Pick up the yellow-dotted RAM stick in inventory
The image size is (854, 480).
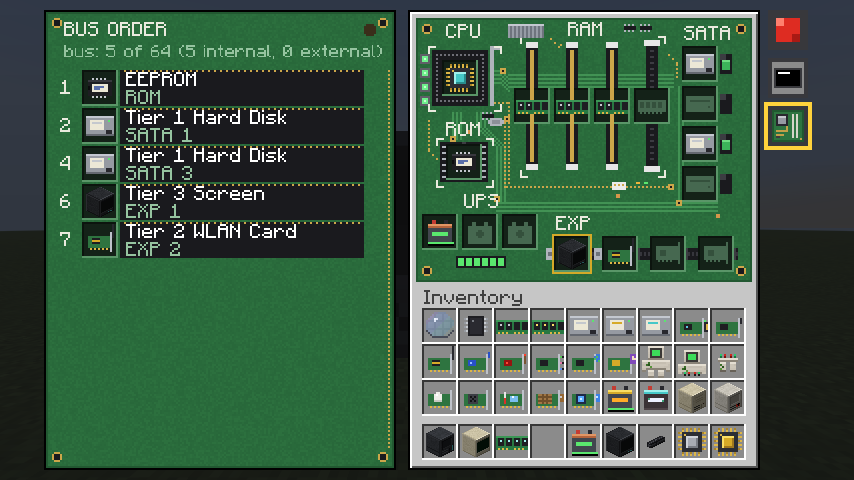(x=547, y=326)
